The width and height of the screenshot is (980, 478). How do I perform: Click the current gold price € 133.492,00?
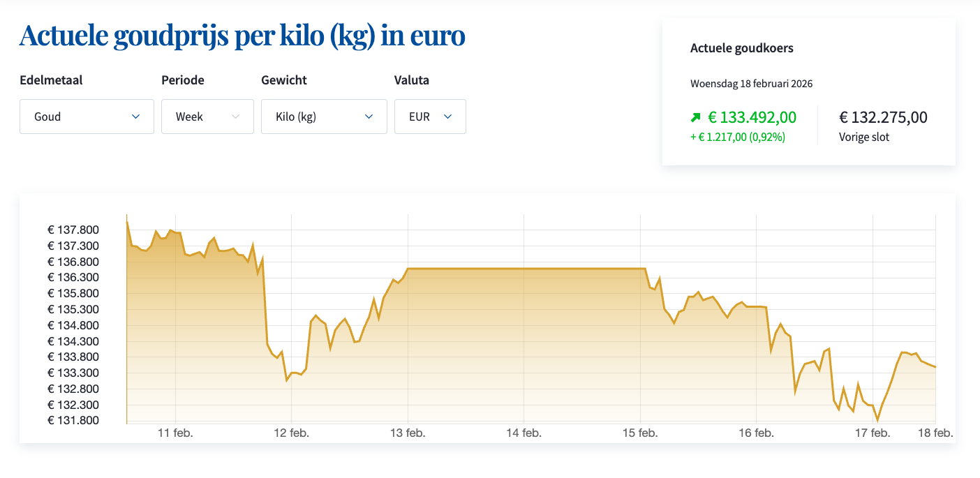tap(752, 117)
